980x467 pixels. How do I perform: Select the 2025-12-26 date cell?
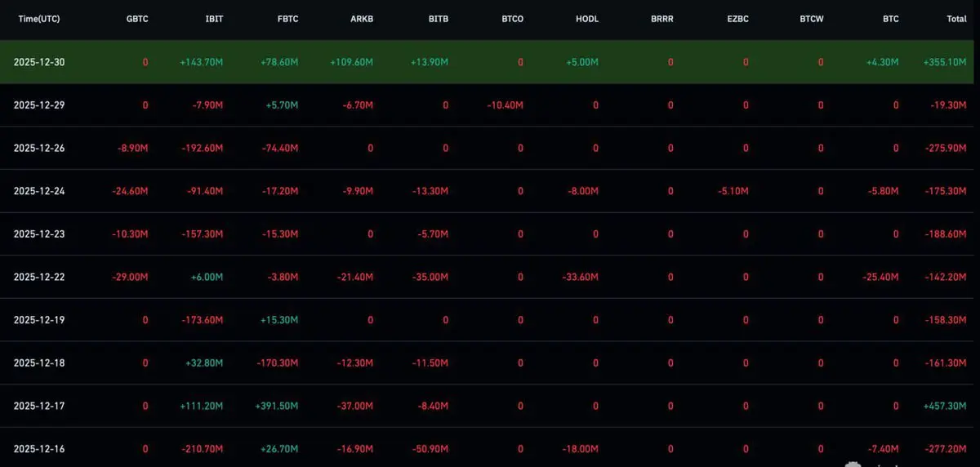pyautogui.click(x=39, y=148)
